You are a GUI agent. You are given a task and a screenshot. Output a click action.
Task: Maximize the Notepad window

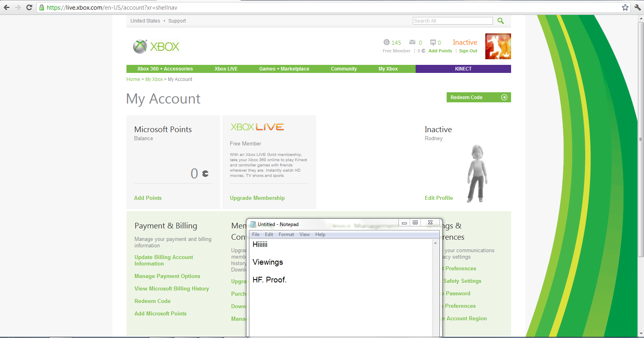pyautogui.click(x=415, y=223)
